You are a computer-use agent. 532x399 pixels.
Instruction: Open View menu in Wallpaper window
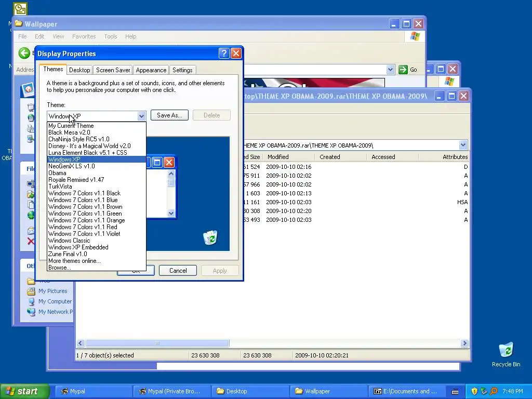coord(58,36)
